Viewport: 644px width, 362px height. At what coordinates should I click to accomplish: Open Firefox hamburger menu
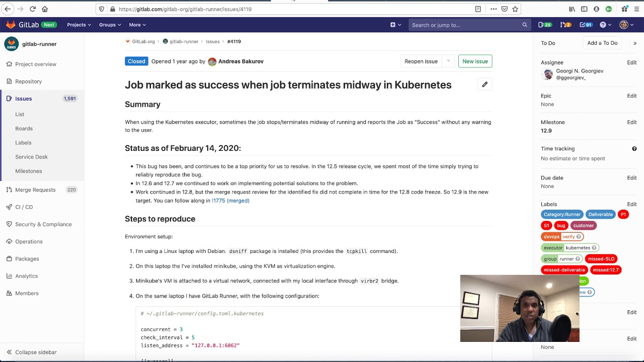[637, 9]
